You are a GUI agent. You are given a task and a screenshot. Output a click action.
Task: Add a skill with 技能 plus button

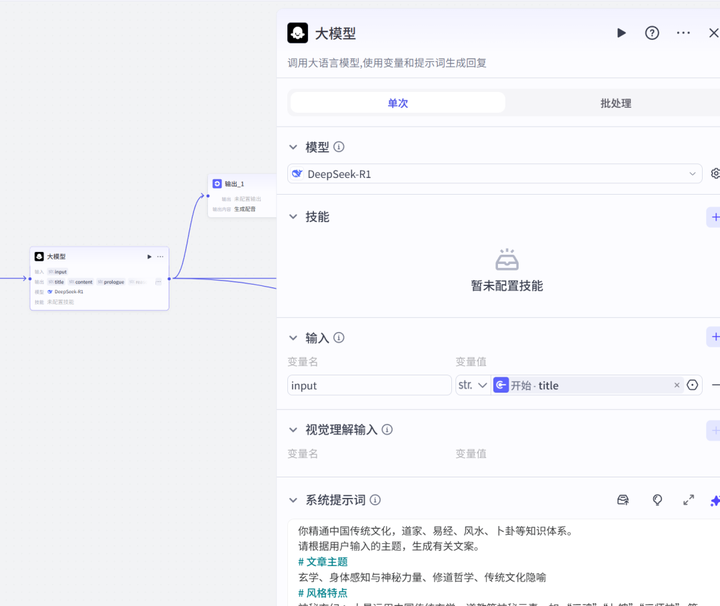coord(714,217)
